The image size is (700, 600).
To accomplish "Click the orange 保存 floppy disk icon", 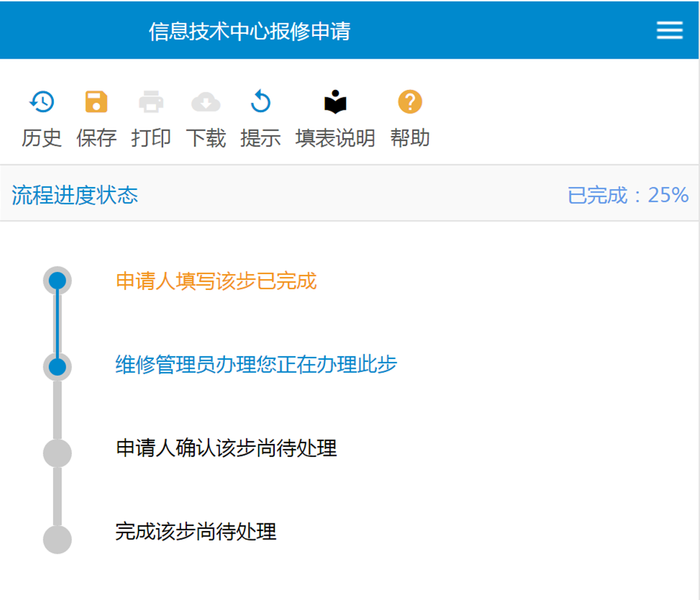I will point(97,102).
